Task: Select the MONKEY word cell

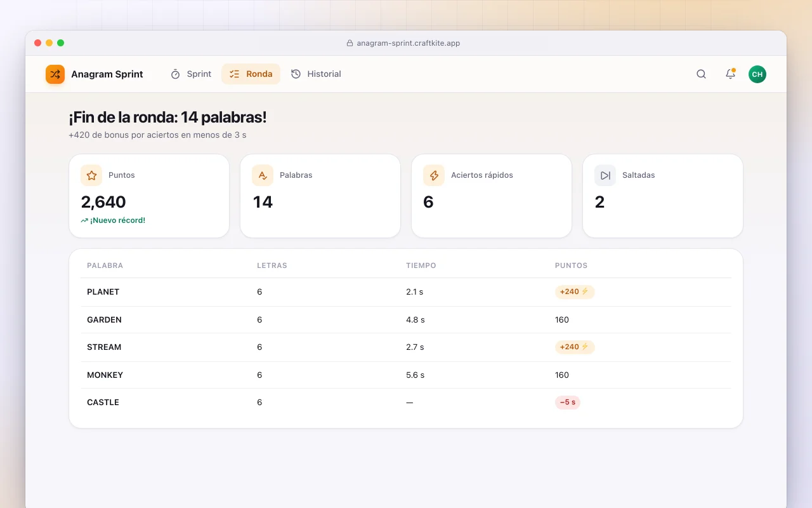Action: (105, 375)
